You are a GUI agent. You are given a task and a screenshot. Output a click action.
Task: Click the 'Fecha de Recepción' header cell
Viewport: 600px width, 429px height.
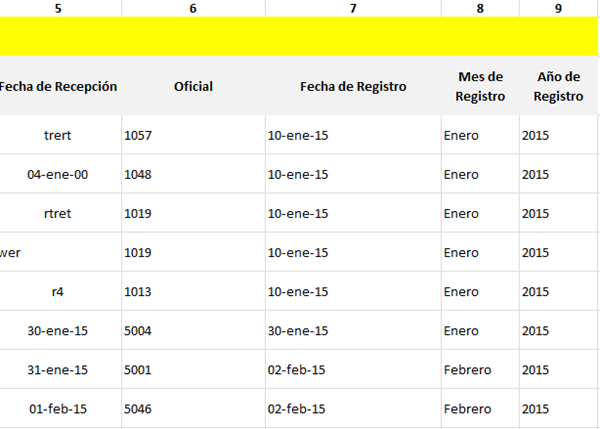point(58,86)
